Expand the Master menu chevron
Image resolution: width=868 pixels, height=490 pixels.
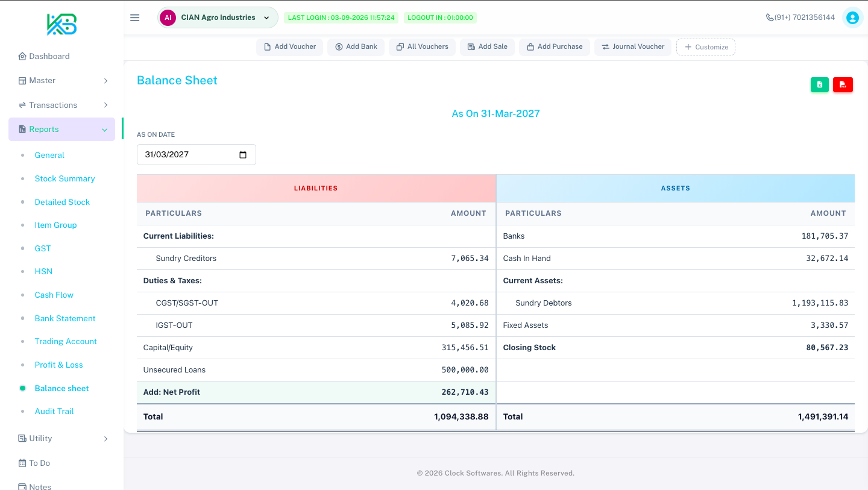pyautogui.click(x=105, y=80)
